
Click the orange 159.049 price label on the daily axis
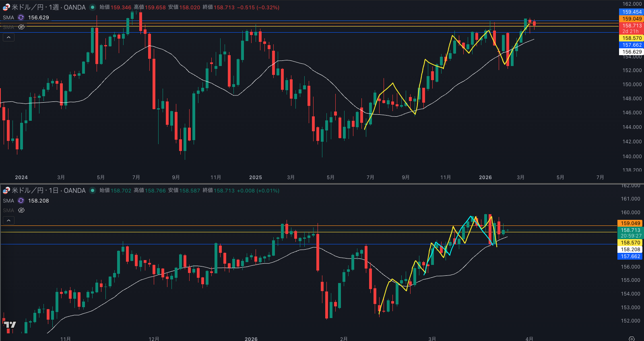tap(630, 223)
